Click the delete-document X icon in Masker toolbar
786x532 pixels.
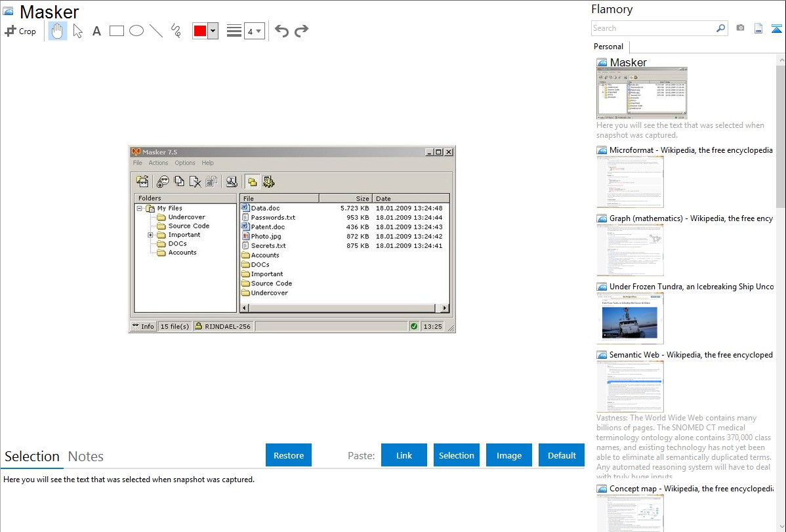click(x=195, y=182)
